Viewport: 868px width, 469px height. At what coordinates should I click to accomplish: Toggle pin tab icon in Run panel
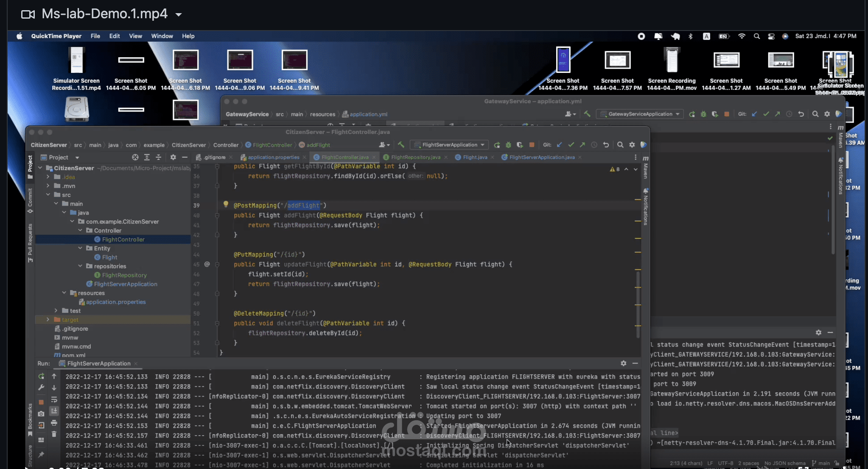[x=41, y=455]
